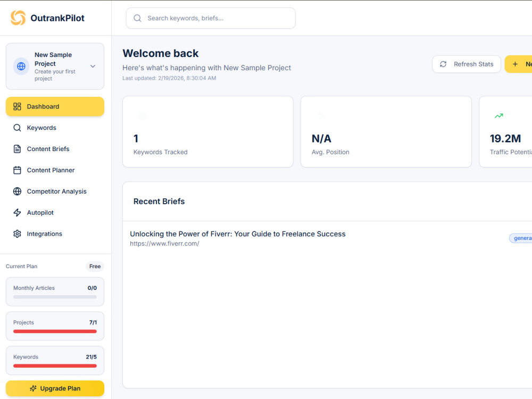Viewport: 532px width, 399px height.
Task: Click the Monthly Articles 0/0 count
Action: (x=92, y=288)
